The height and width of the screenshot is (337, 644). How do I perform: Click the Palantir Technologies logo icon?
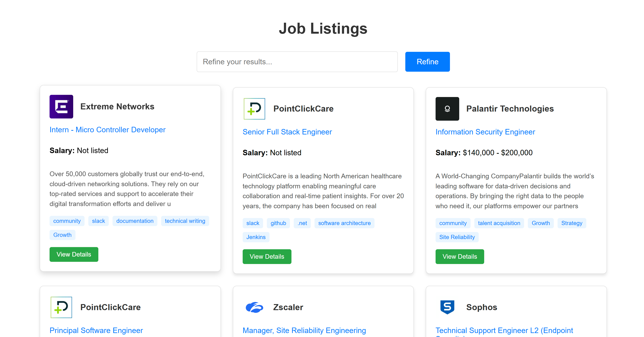[x=447, y=109]
